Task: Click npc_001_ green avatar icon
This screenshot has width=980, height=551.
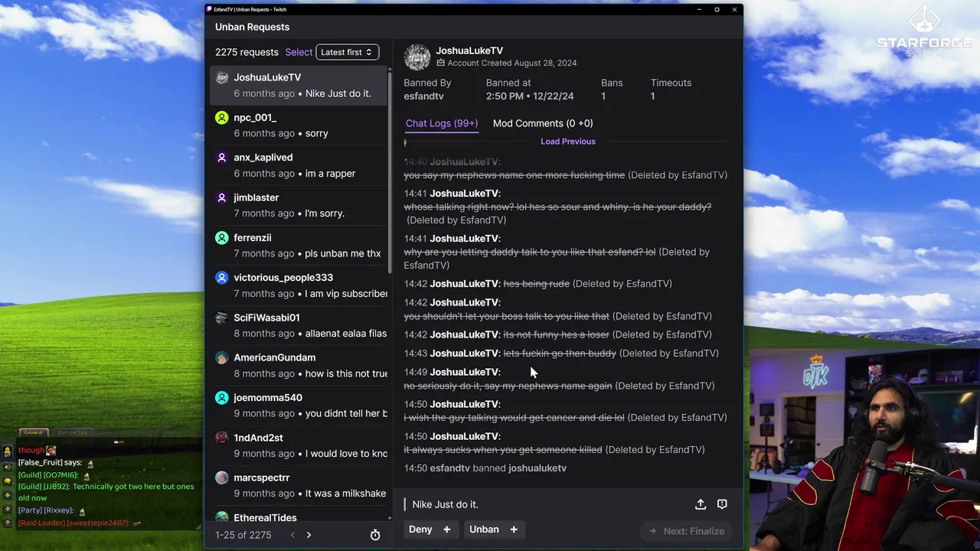Action: click(x=222, y=118)
